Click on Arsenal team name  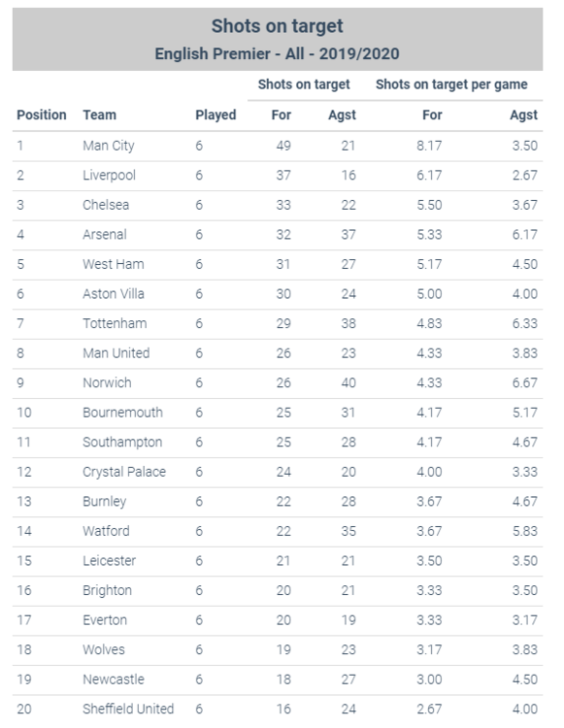tap(105, 235)
